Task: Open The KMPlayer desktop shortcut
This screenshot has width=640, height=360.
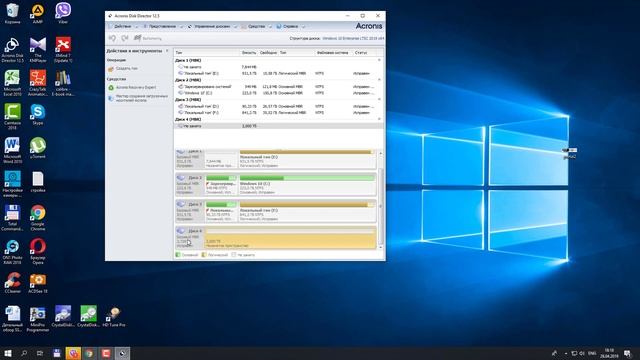Action: point(38,50)
